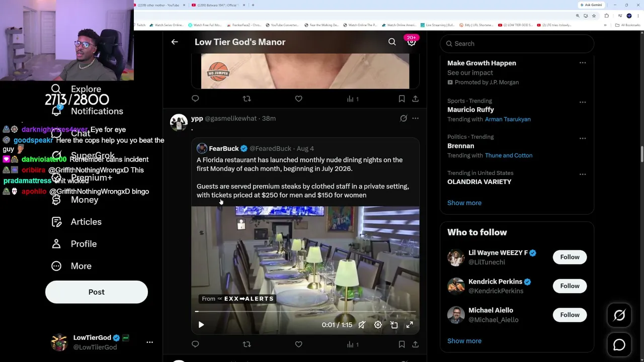Image resolution: width=644 pixels, height=362 pixels.
Task: Open options for Make Growth Happen promoted trend
Action: 582,63
